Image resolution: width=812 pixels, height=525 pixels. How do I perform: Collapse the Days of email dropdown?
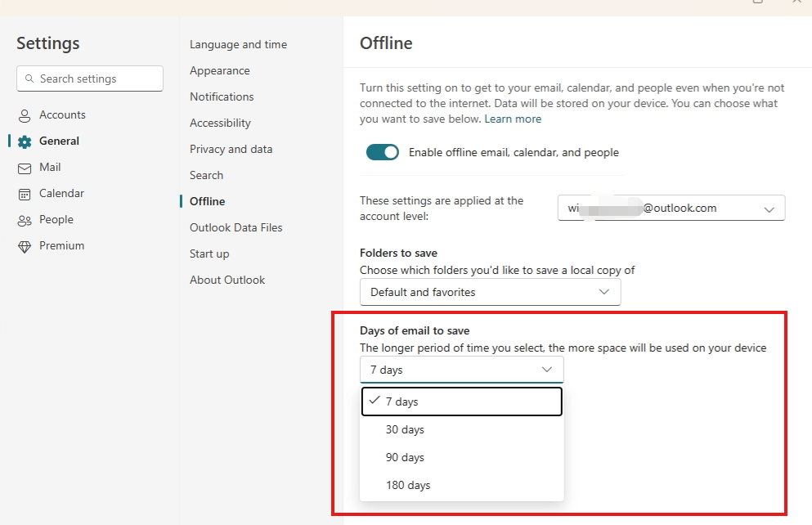coord(461,370)
